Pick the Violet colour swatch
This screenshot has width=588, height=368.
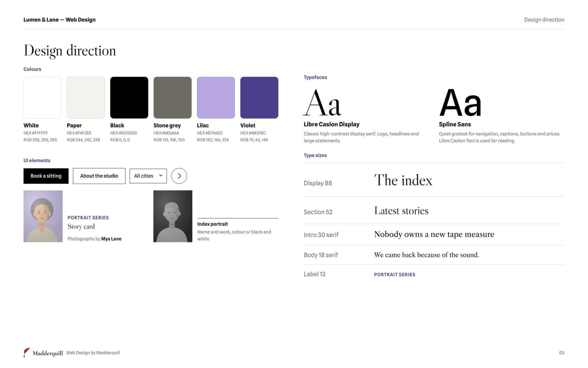pyautogui.click(x=259, y=98)
